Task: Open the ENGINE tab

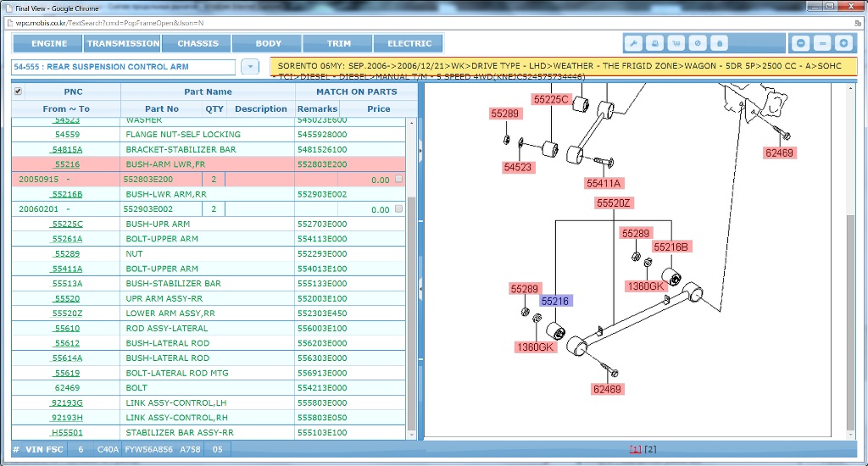Action: pos(49,43)
